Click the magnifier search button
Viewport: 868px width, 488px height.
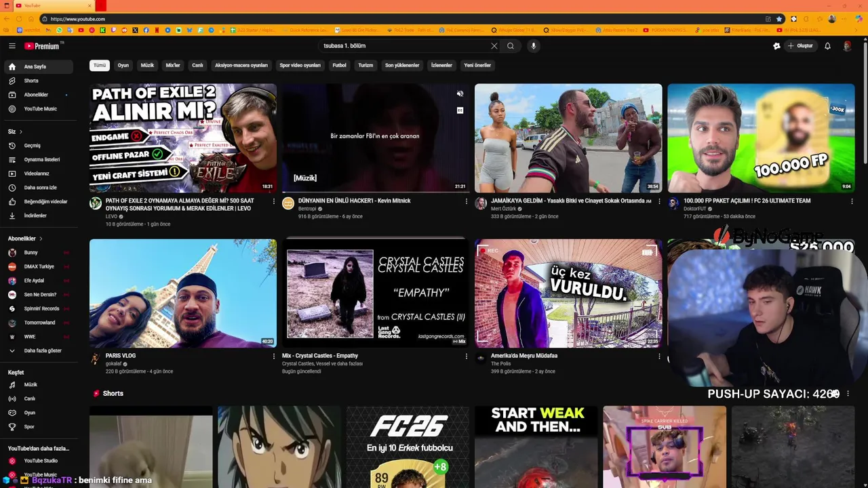(511, 46)
